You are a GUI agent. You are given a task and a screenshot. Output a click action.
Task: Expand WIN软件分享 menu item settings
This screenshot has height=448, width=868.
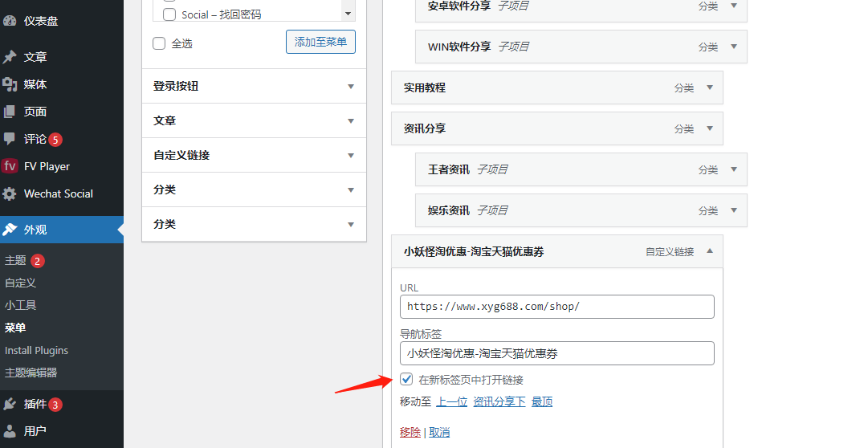734,47
